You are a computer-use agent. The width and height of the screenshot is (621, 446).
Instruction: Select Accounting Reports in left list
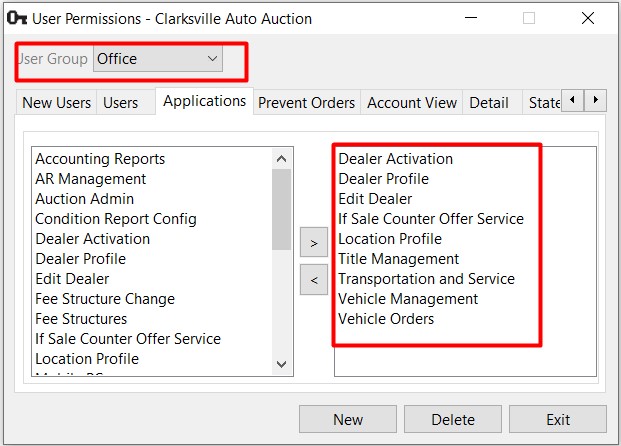click(100, 159)
